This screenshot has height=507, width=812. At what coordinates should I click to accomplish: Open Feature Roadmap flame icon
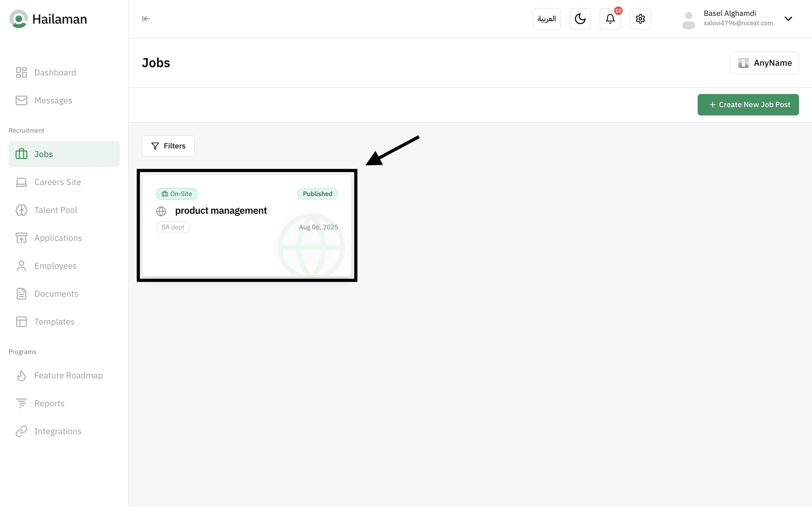tap(21, 375)
